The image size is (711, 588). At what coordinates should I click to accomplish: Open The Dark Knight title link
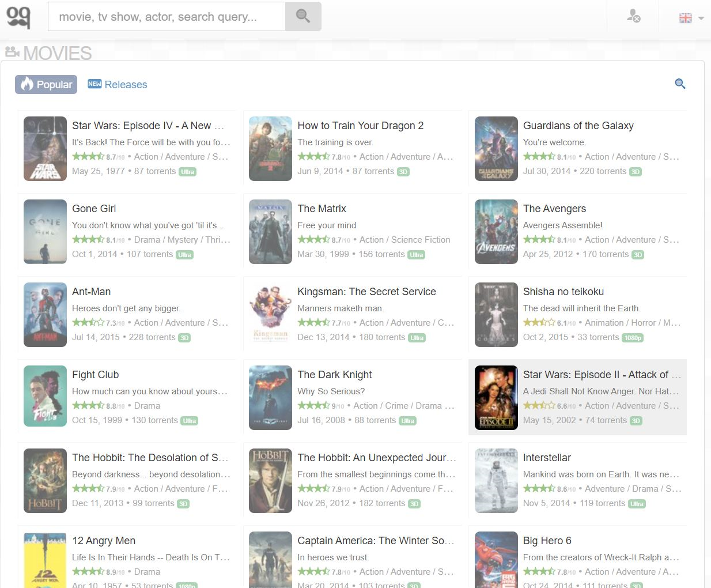click(x=335, y=375)
